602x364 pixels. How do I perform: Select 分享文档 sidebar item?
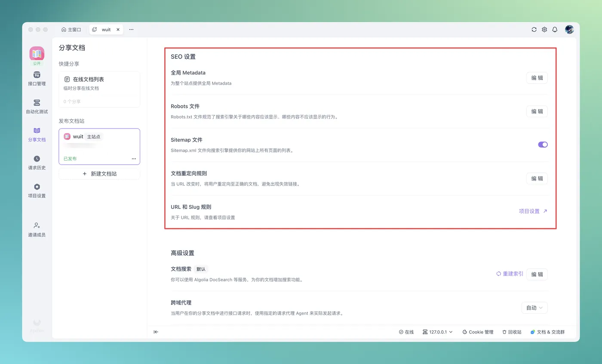pyautogui.click(x=37, y=135)
